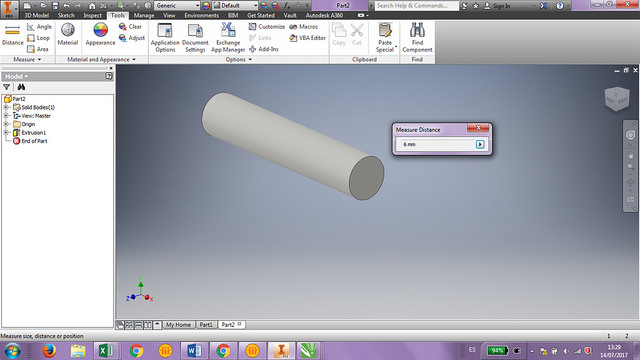
Task: Click Paste Special in Clipboard
Action: [x=385, y=38]
